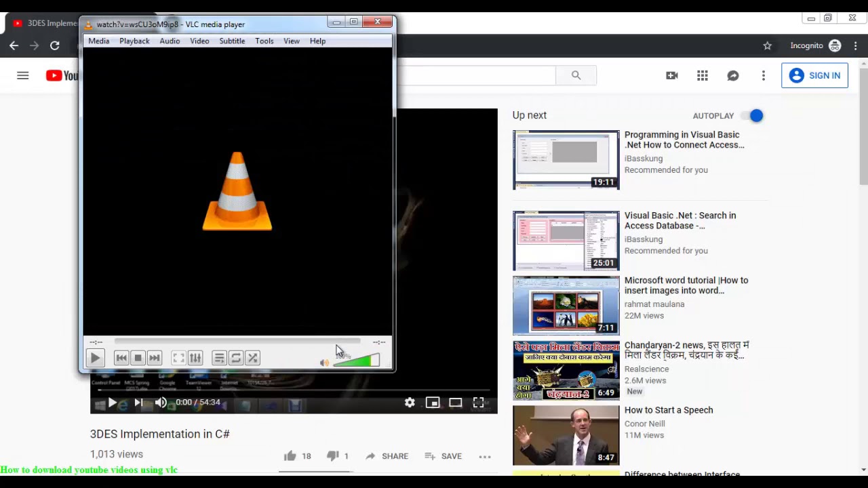Open Chandaryan-2 news video title
The image size is (868, 488).
click(686, 350)
